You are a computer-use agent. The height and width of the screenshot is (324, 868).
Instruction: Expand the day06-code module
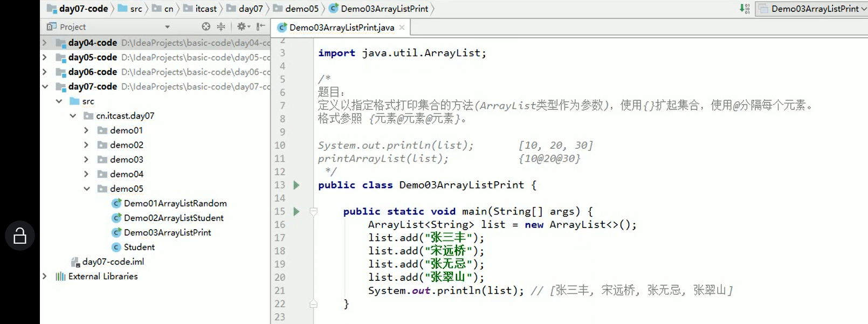(45, 72)
